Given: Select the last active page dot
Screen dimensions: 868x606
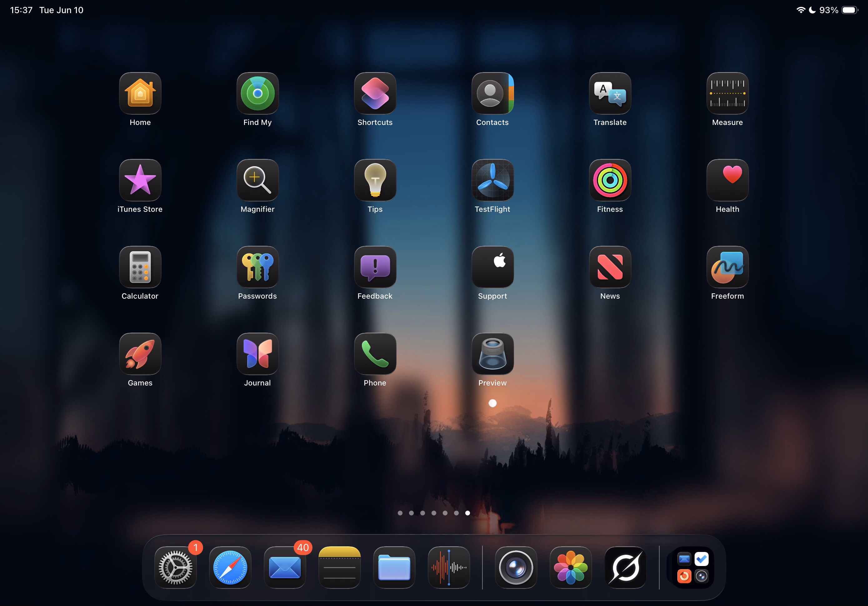Looking at the screenshot, I should [468, 513].
